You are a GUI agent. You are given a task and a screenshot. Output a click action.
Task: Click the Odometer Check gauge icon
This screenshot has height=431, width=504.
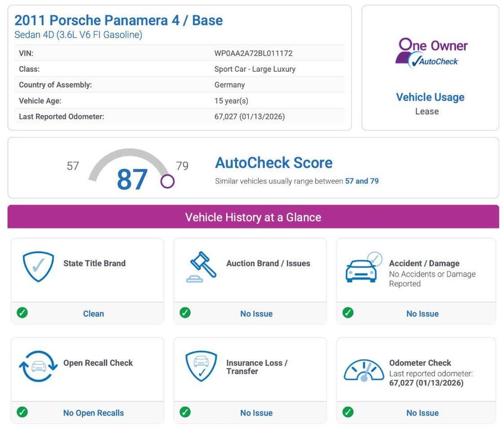click(x=364, y=370)
